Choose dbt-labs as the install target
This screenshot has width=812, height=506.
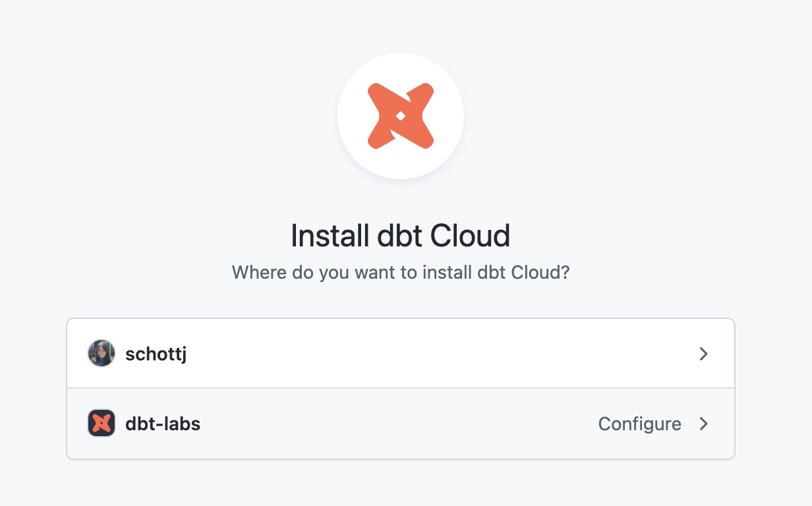coord(400,423)
